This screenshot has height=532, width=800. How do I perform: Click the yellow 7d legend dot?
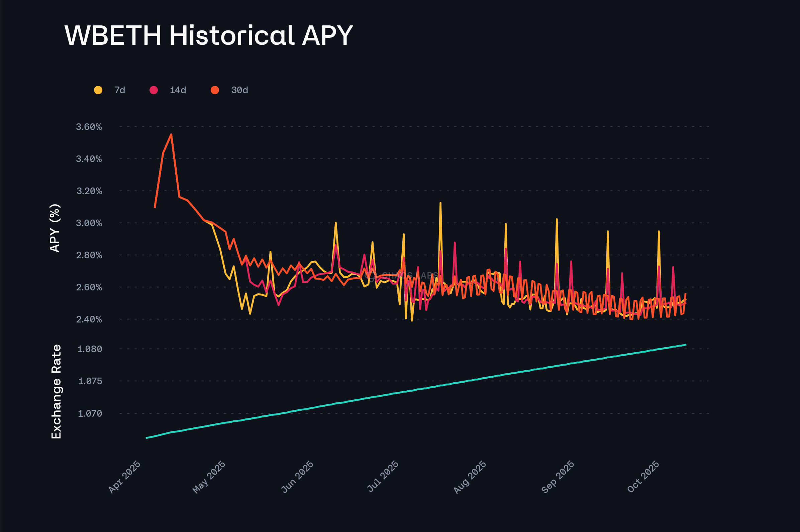[x=98, y=90]
